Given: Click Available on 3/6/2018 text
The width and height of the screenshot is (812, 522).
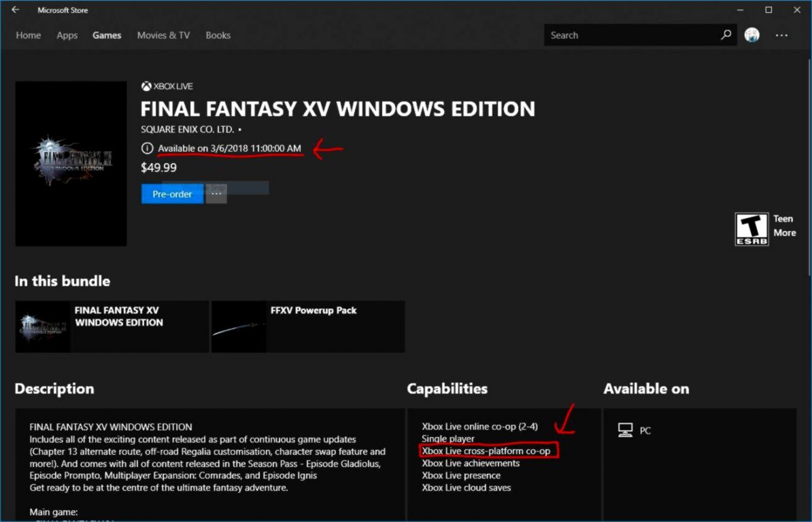Looking at the screenshot, I should 229,148.
